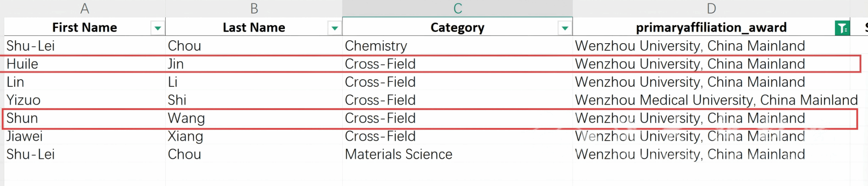Image resolution: width=868 pixels, height=186 pixels.
Task: Click the Category header cell
Action: point(457,28)
